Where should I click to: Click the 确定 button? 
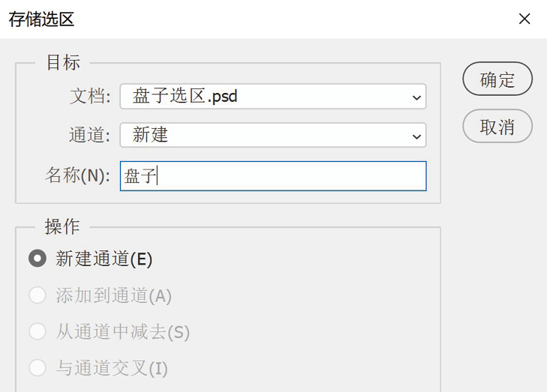497,79
